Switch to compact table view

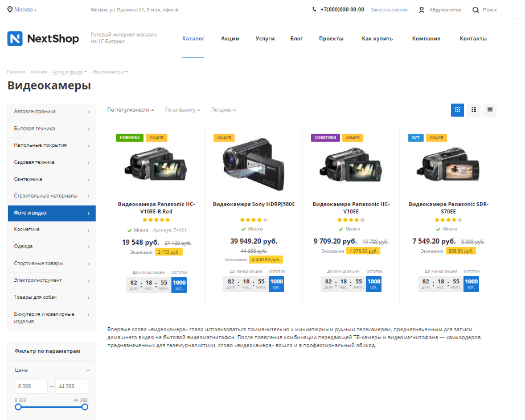tap(490, 110)
